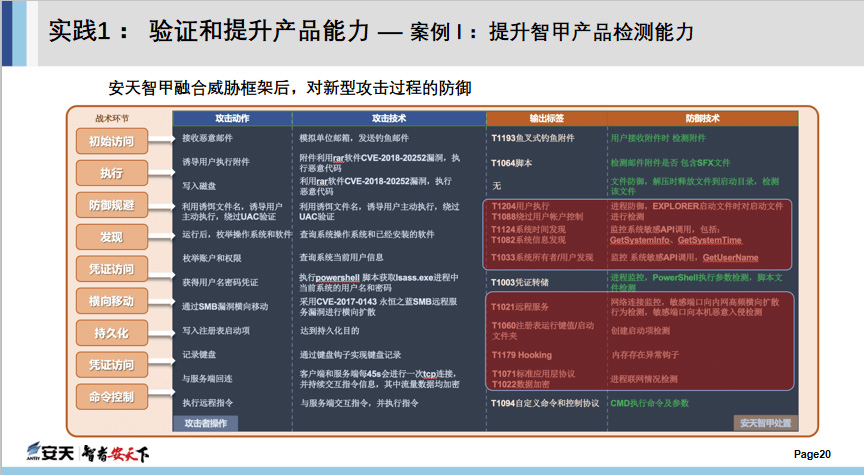This screenshot has width=864, height=475.
Task: Click 用户接收附件时 检测附件 defense cell
Action: 658,138
